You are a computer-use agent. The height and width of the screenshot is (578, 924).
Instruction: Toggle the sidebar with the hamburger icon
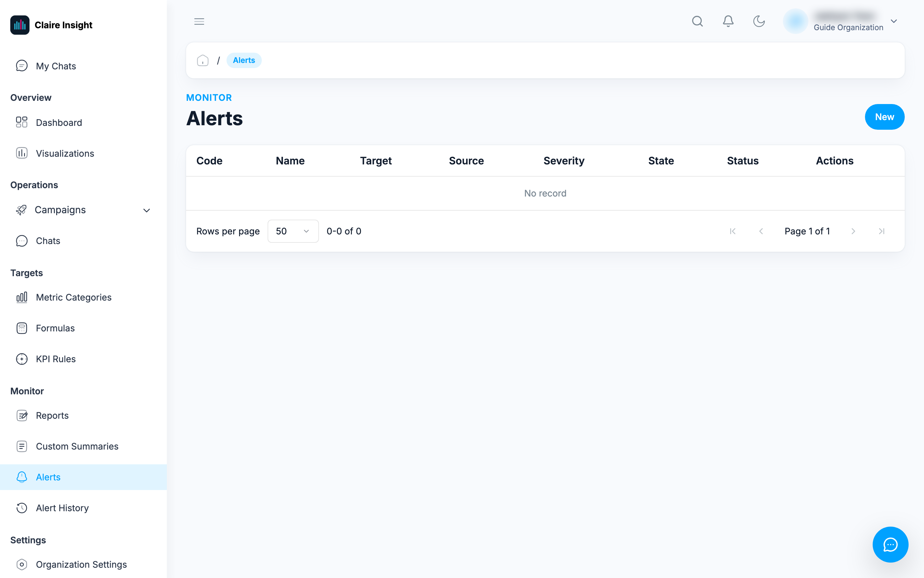click(199, 22)
